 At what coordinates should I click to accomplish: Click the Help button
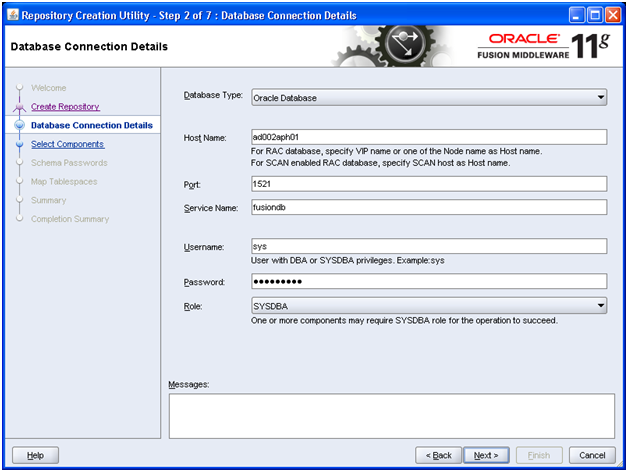click(x=35, y=456)
